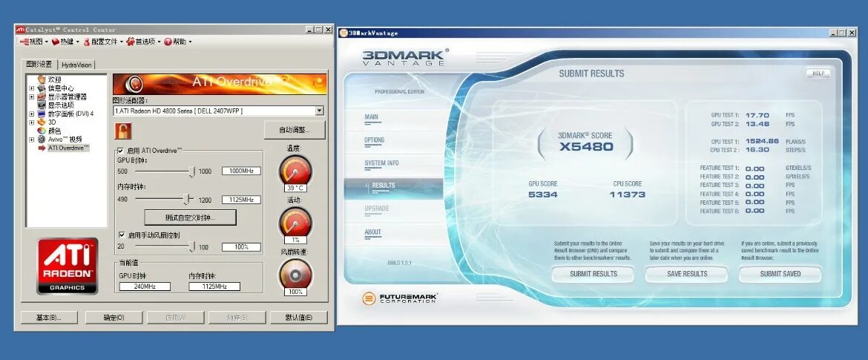This screenshot has height=360, width=868.
Task: Click the 温度 temperature gauge icon
Action: (295, 170)
